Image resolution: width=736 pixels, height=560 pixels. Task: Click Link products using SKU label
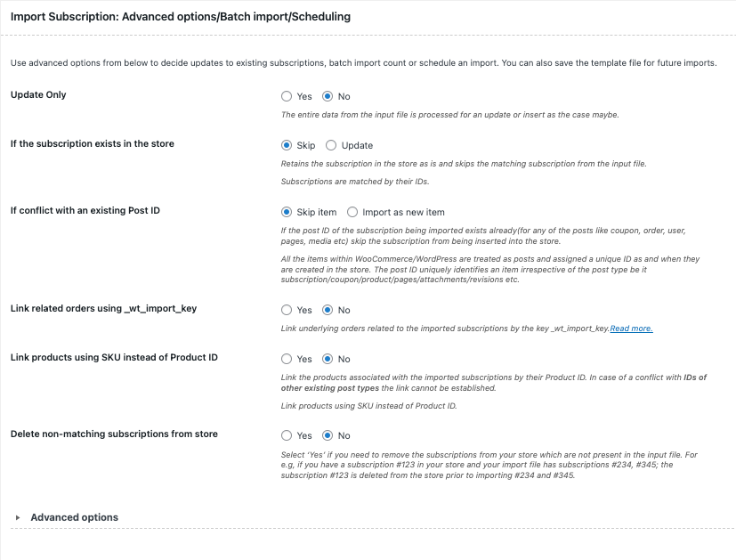[114, 357]
